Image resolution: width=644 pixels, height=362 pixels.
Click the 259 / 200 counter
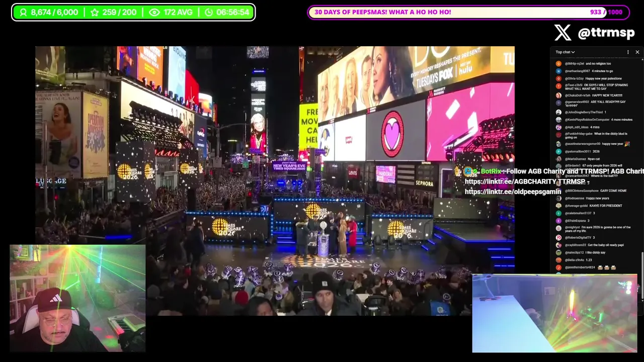(x=119, y=12)
